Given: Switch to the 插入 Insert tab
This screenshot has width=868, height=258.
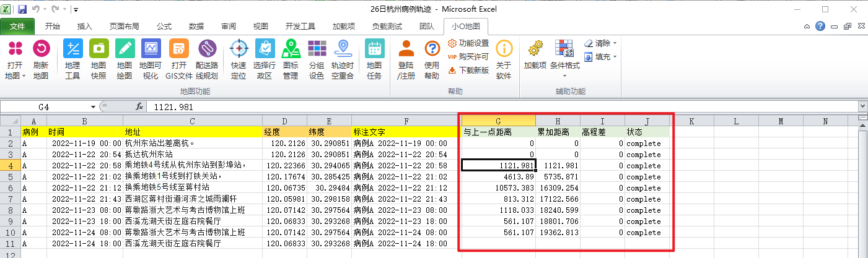Looking at the screenshot, I should pos(85,27).
